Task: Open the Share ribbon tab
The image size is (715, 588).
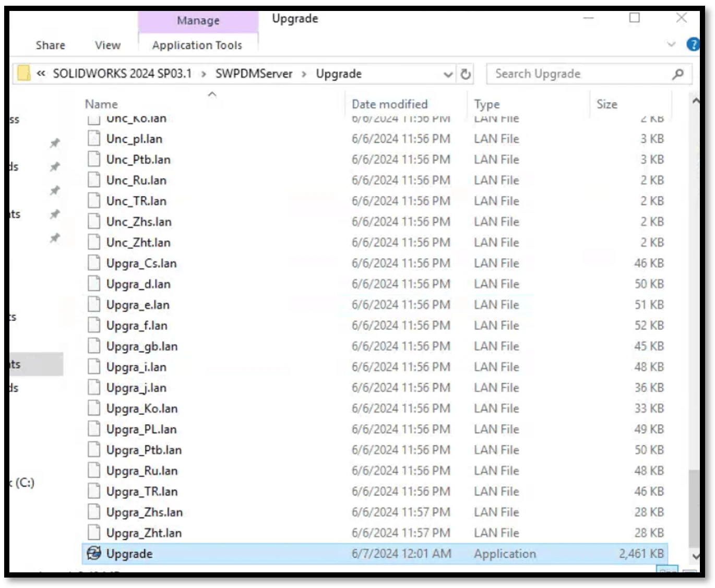Action: (x=50, y=45)
